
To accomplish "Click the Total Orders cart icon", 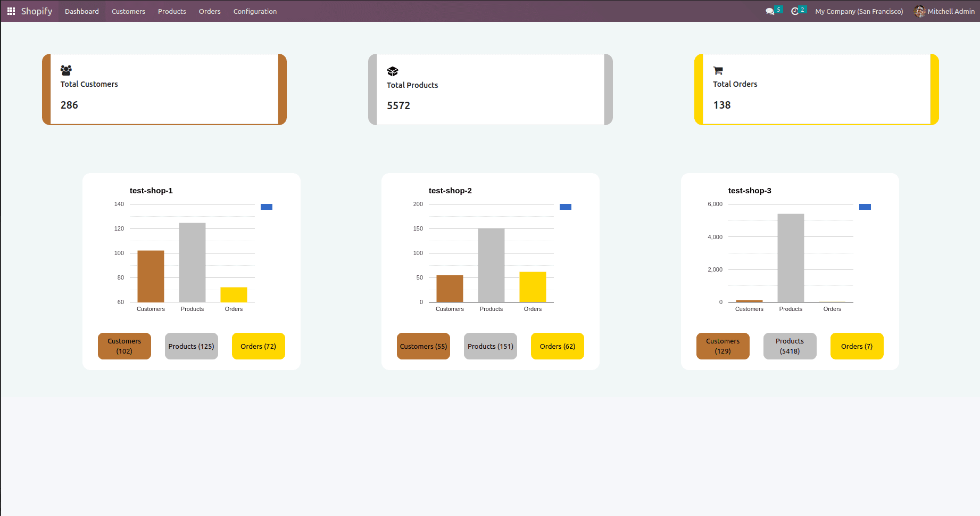I will pyautogui.click(x=718, y=70).
